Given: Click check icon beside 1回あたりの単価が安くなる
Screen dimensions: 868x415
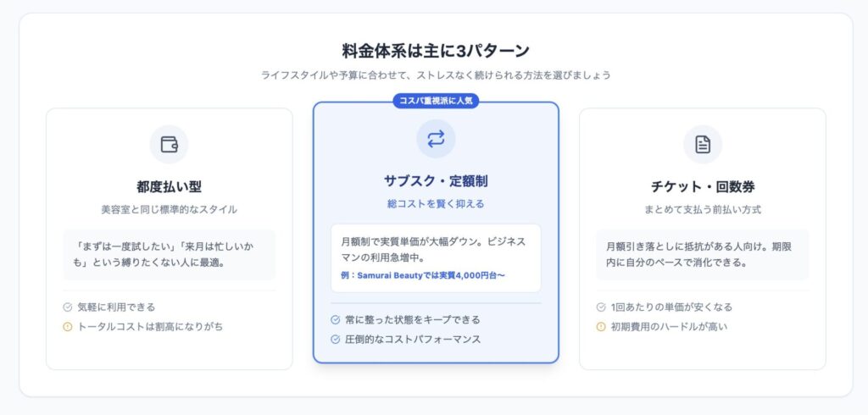Looking at the screenshot, I should (x=601, y=307).
